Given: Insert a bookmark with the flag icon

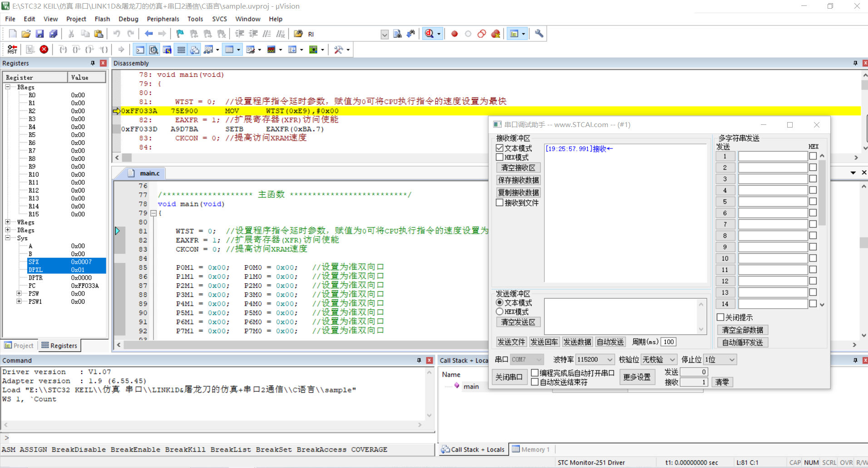Looking at the screenshot, I should pyautogui.click(x=180, y=34).
